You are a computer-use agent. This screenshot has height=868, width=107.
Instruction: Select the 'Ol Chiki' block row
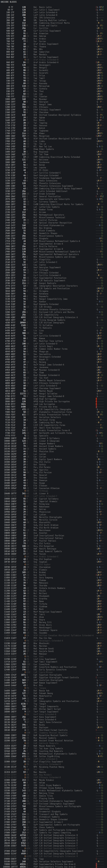click(x=54, y=170)
